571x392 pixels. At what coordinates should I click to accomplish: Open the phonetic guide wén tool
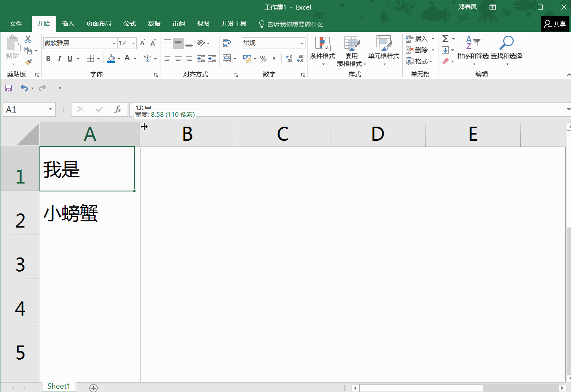pyautogui.click(x=147, y=59)
